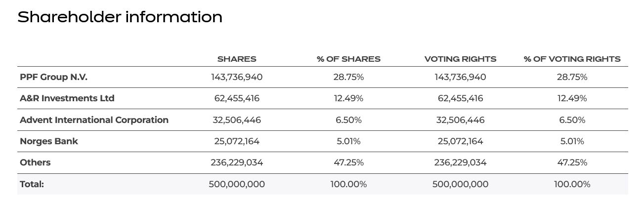This screenshot has width=644, height=202.
Task: Select the SHARES column header
Action: 237,59
